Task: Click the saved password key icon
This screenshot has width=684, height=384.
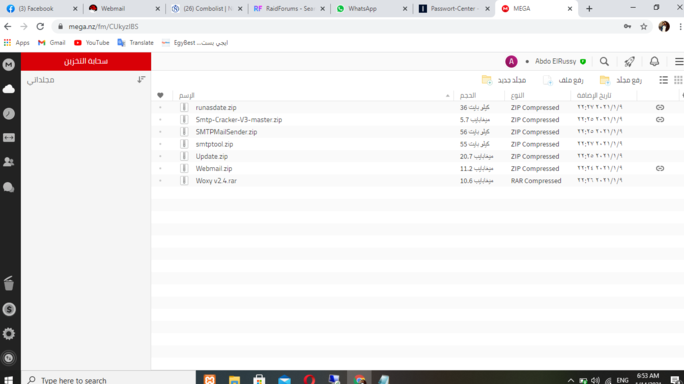Action: click(x=627, y=27)
